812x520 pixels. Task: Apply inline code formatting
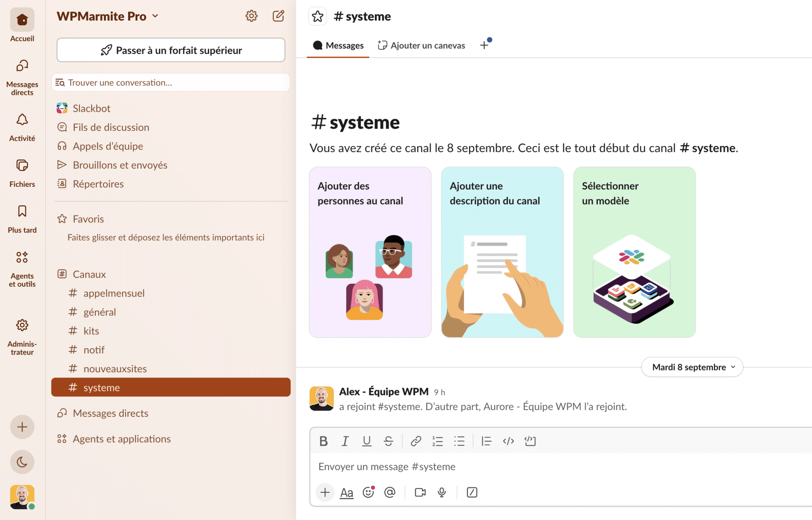pyautogui.click(x=508, y=441)
